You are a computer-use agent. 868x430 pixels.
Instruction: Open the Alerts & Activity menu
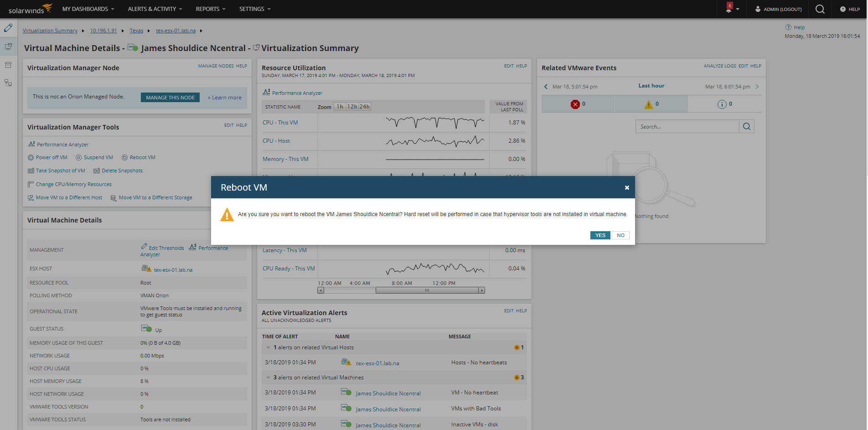tap(155, 9)
